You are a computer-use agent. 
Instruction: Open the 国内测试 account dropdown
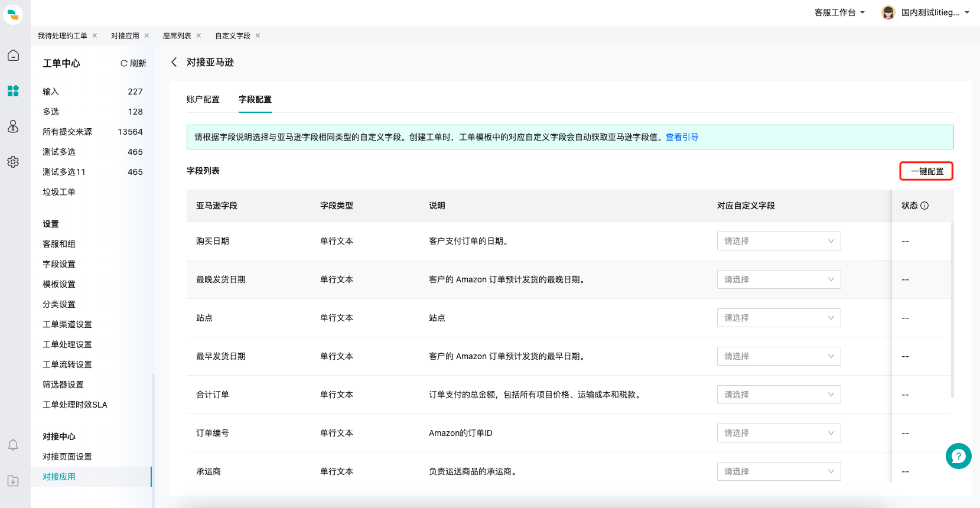[x=935, y=12]
